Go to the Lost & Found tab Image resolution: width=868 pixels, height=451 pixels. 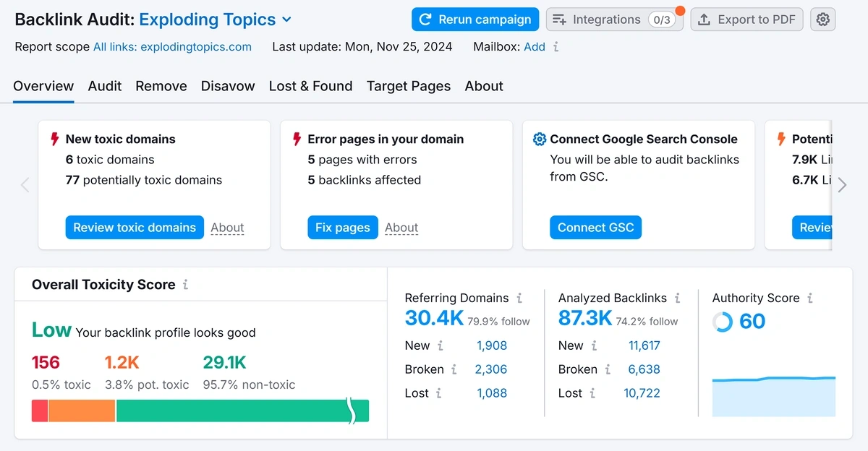(x=311, y=86)
